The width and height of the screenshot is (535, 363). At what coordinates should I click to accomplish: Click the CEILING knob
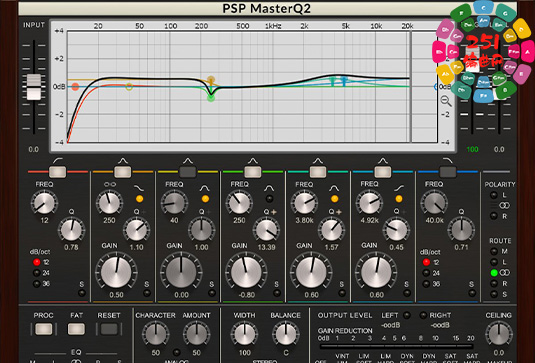498,334
